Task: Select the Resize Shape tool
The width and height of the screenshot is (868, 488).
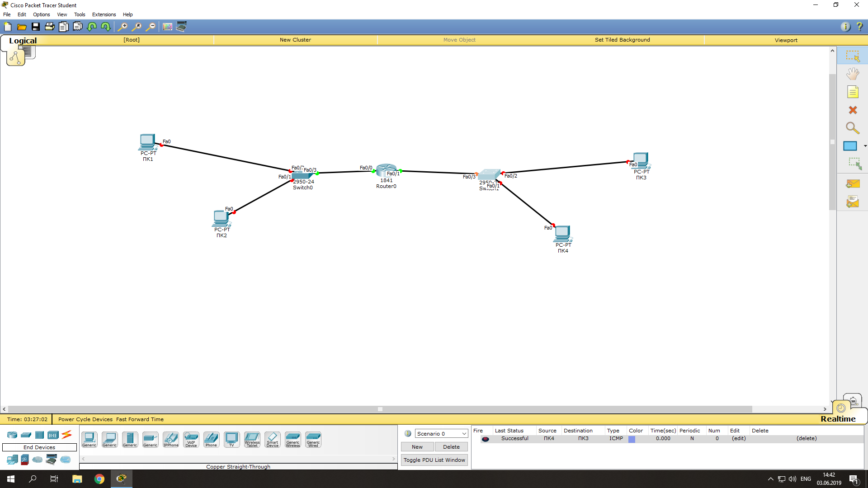Action: pos(854,164)
